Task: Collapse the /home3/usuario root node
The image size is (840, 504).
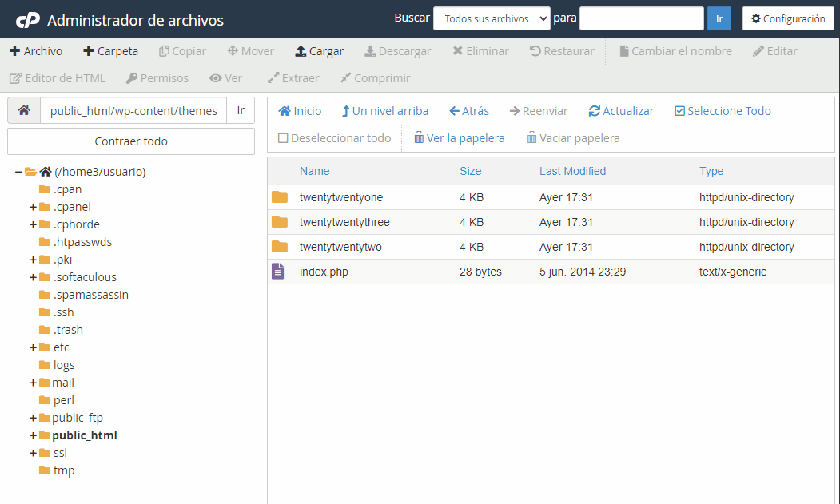Action: pos(18,172)
